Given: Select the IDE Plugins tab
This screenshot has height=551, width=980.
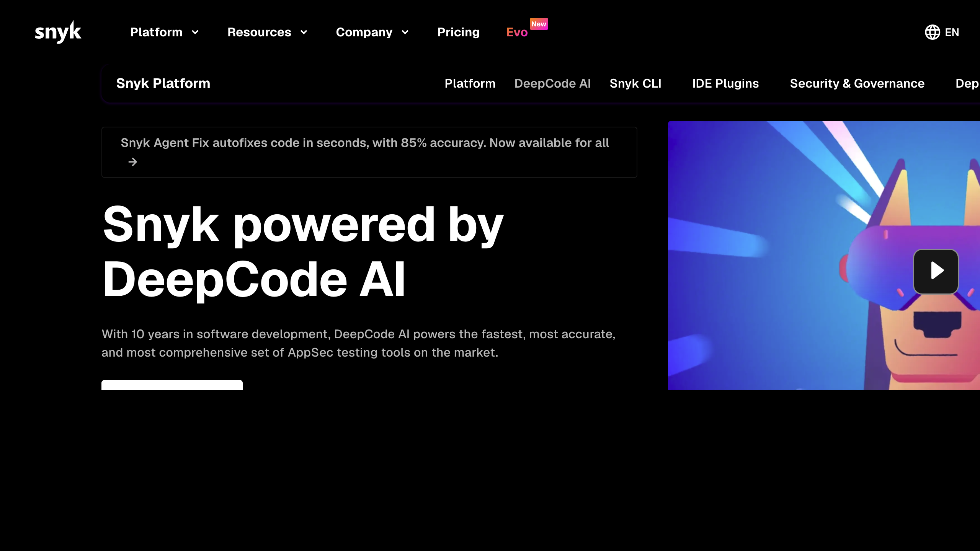Looking at the screenshot, I should (x=725, y=83).
